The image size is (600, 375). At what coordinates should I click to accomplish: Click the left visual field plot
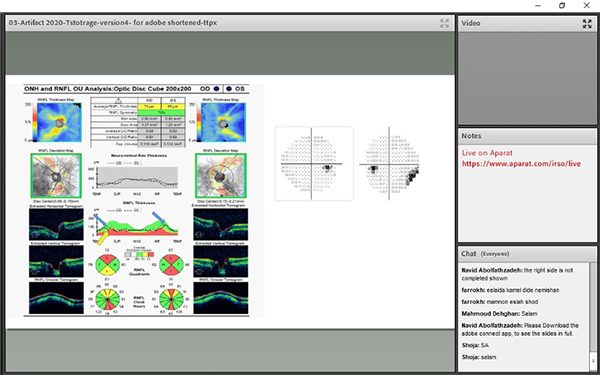pos(314,163)
